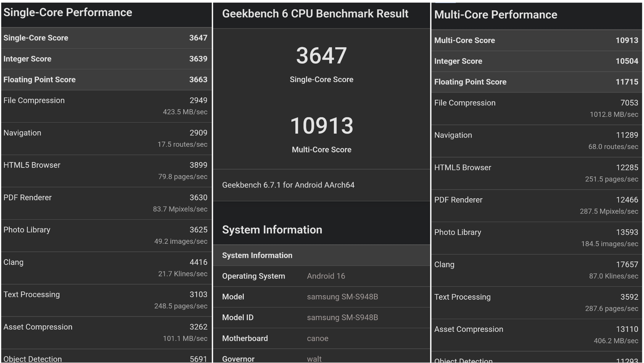Select the "83.7 Mpixels/sec" PDF rate
The width and height of the screenshot is (644, 363).
click(x=180, y=209)
